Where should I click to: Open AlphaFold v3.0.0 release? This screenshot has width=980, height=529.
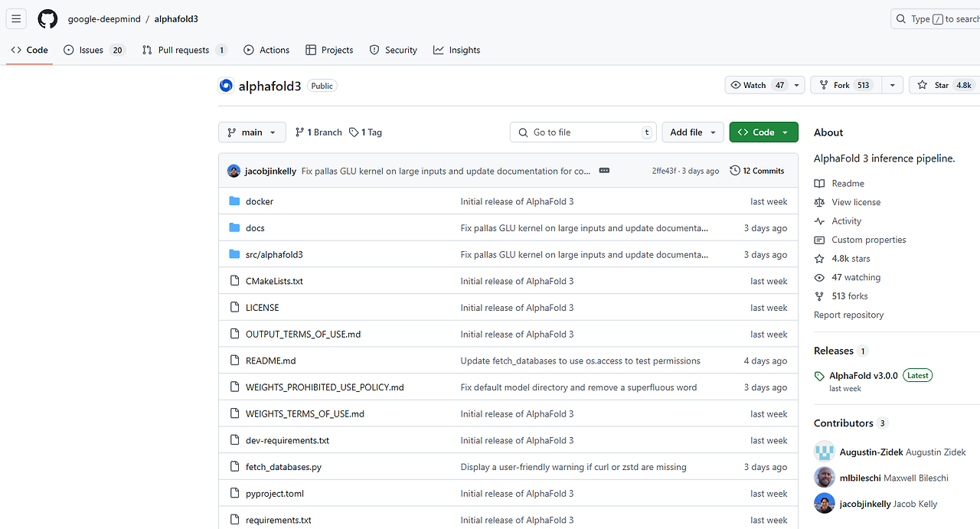(863, 376)
